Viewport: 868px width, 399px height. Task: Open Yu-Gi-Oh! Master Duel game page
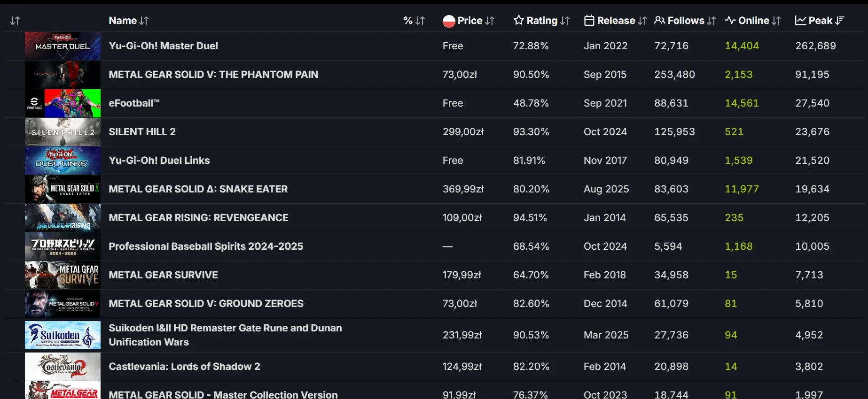pyautogui.click(x=163, y=46)
